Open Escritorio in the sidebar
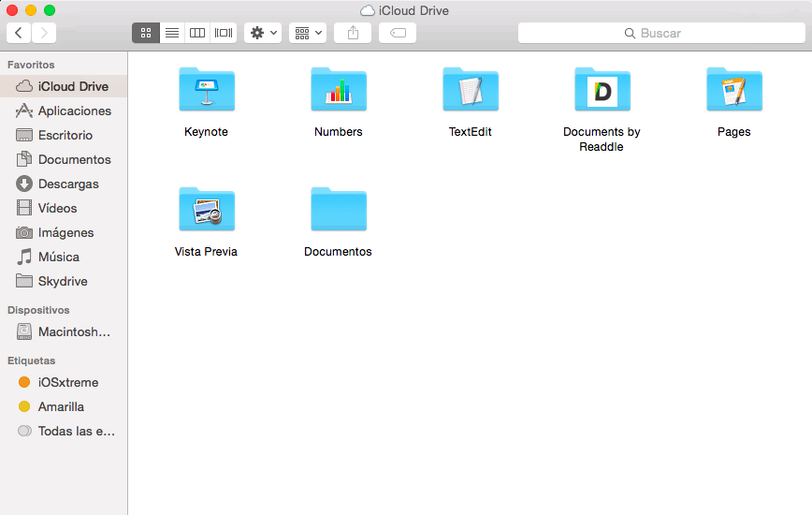 click(x=64, y=135)
